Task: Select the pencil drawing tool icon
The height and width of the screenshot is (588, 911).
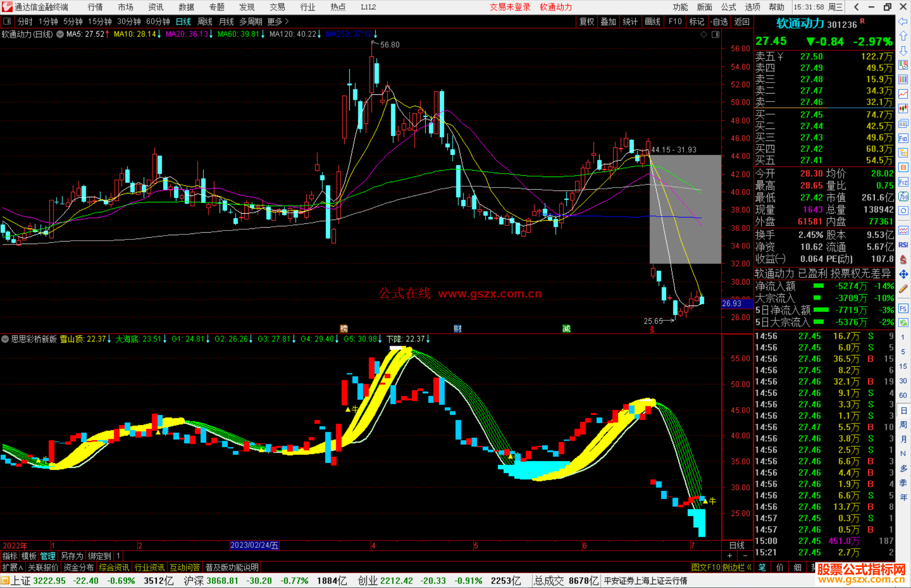Action: [903, 289]
